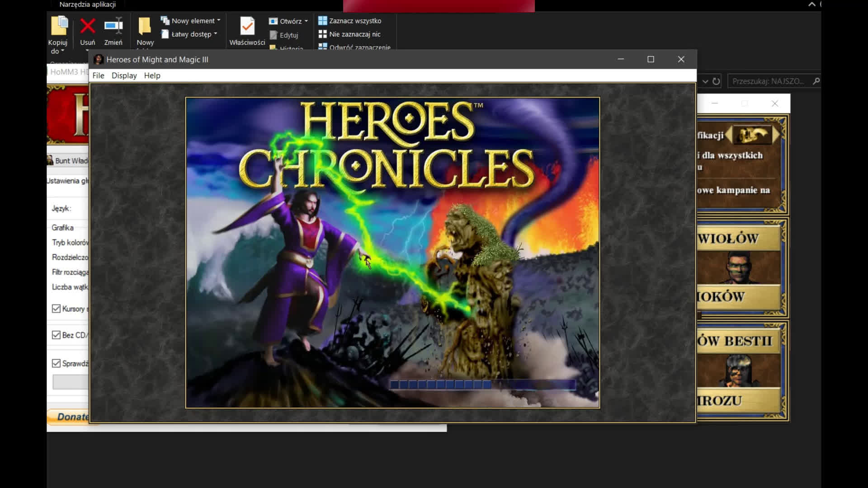Open the File menu in Heroes window

pyautogui.click(x=98, y=75)
